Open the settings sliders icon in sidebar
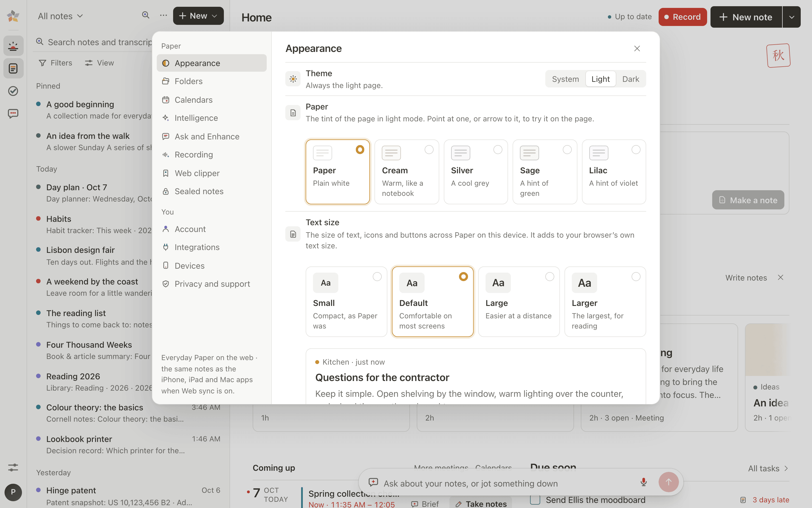 click(x=14, y=467)
